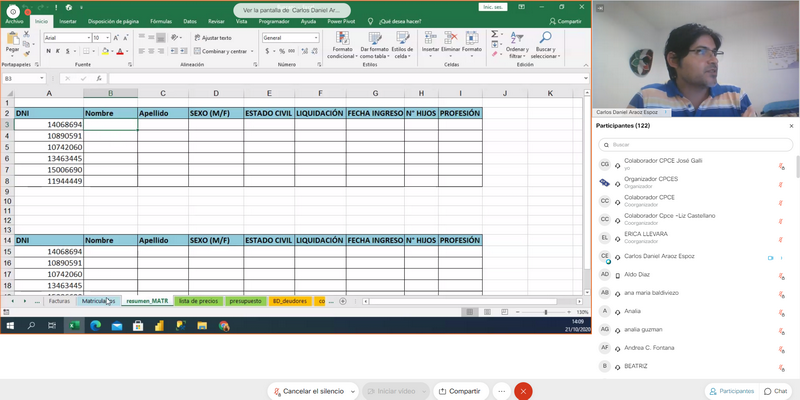Open the more options ellipsis button
This screenshot has height=400, width=800.
pos(502,391)
